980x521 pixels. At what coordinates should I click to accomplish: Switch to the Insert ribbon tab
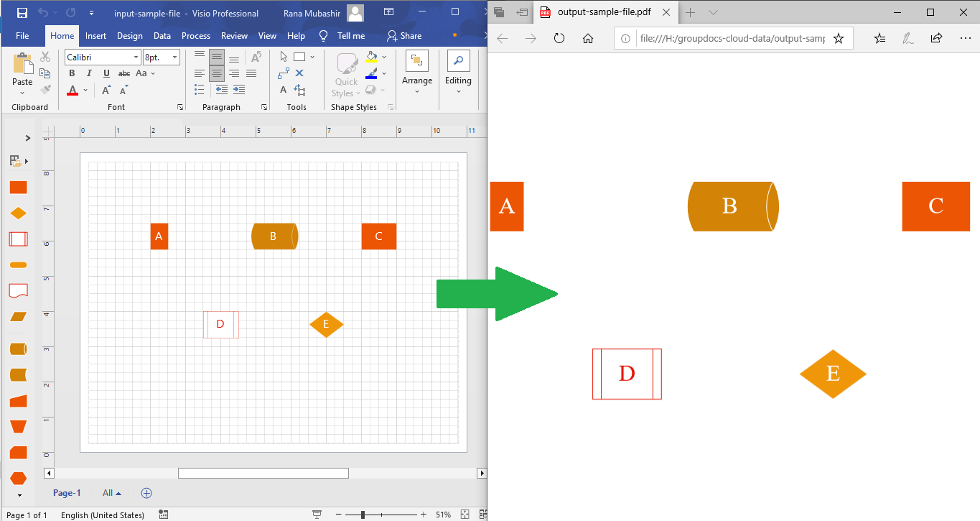coord(95,35)
